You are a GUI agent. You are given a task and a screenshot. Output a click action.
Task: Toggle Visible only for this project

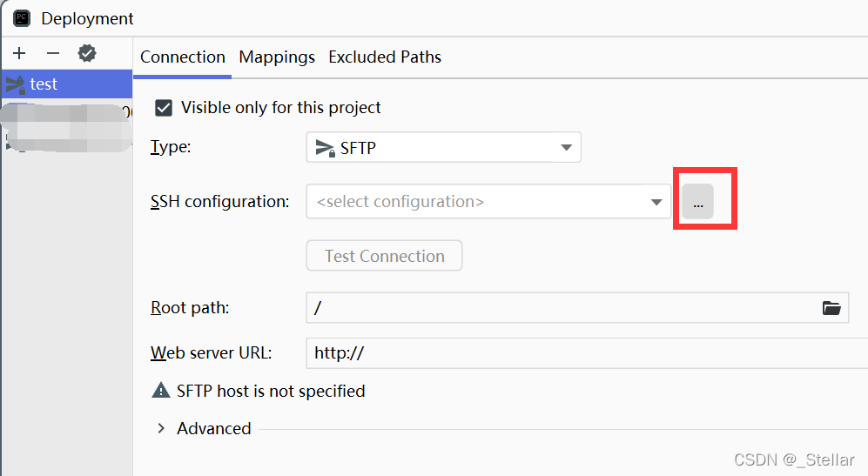coord(164,108)
